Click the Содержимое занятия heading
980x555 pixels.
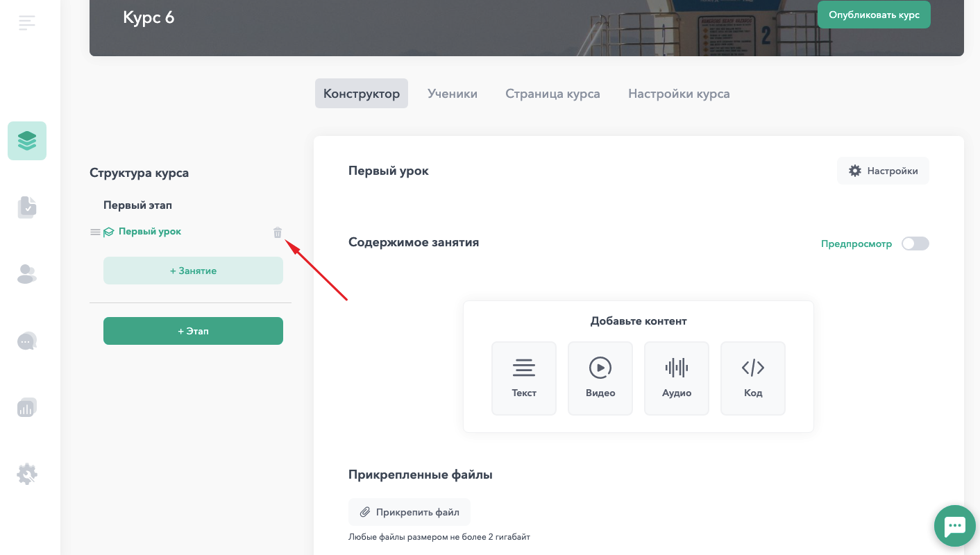point(414,242)
